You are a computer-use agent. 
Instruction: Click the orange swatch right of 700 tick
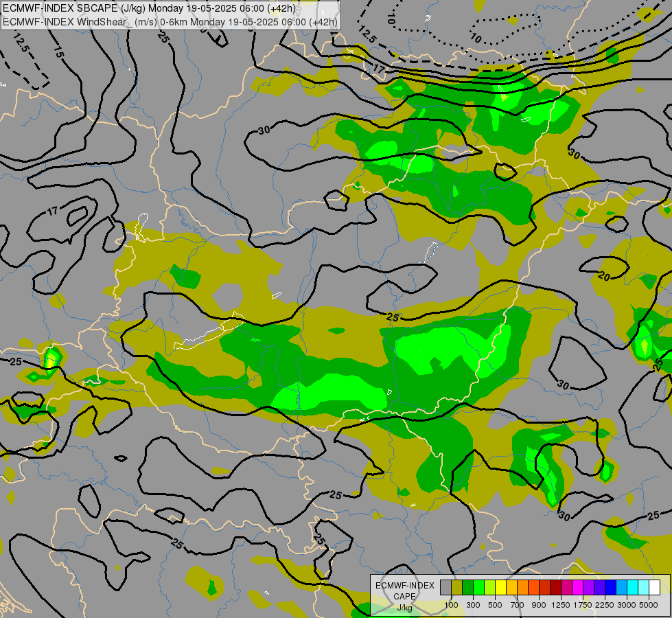(523, 588)
